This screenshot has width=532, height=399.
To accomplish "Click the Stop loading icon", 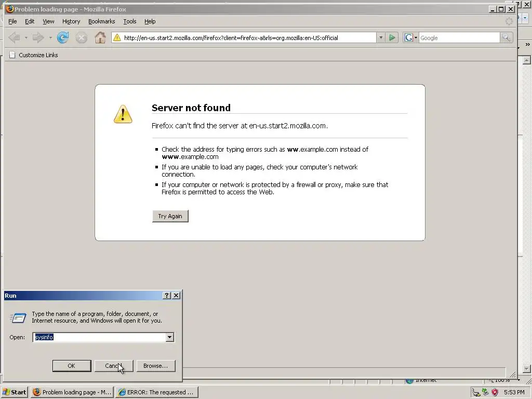I will 82,37.
